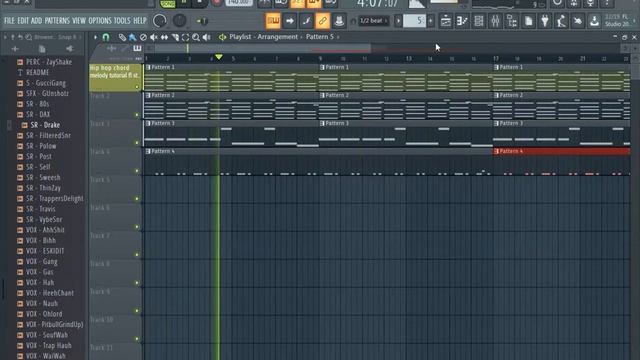Click the green playhead marker on timeline
This screenshot has width=640, height=360.
click(219, 57)
